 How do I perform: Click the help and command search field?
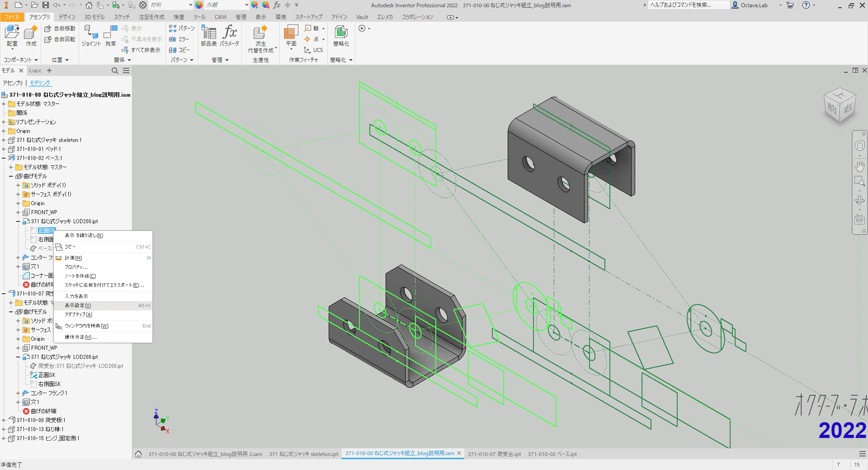[x=689, y=5]
